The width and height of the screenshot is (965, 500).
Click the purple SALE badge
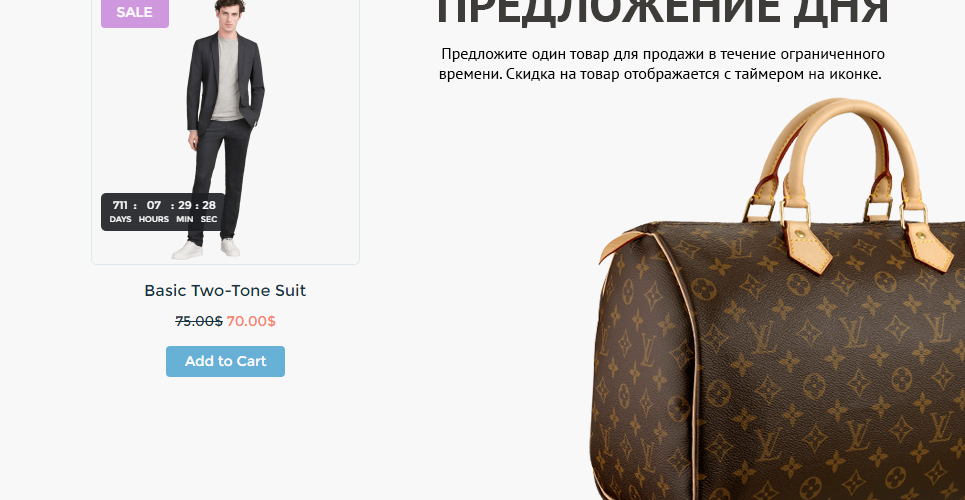point(135,12)
